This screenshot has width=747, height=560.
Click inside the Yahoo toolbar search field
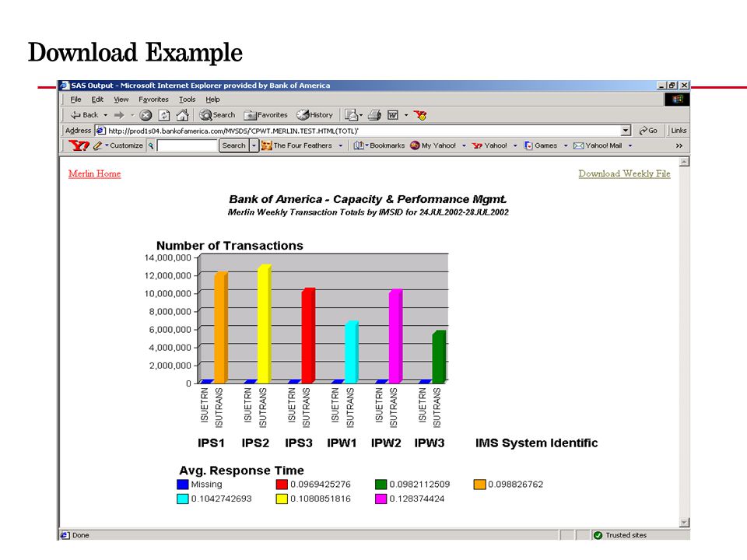[187, 145]
